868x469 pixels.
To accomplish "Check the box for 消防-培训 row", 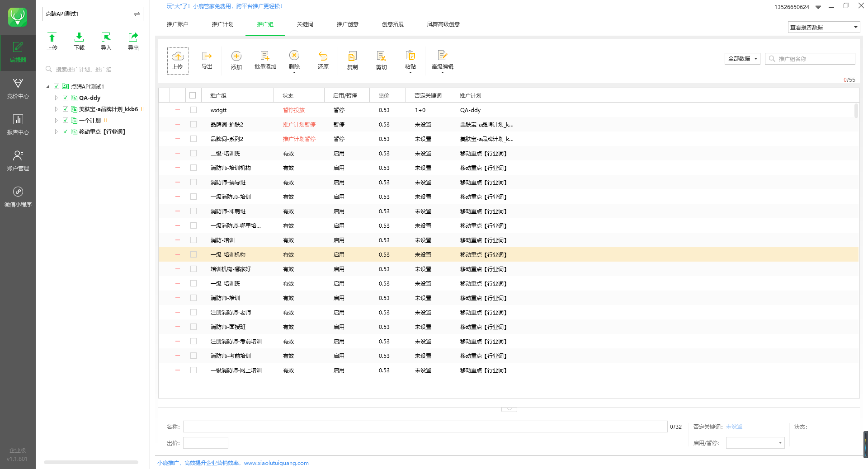I will click(193, 240).
